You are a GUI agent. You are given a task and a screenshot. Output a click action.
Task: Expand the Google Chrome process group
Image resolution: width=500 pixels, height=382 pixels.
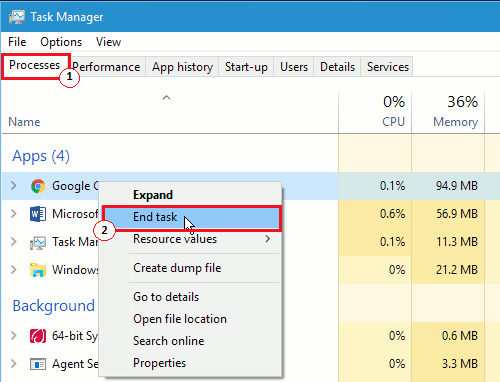pos(14,186)
